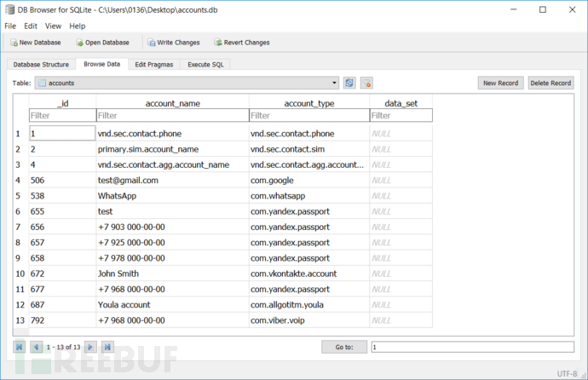
Task: Select the primary.sim.account_name cell
Action: (173, 149)
